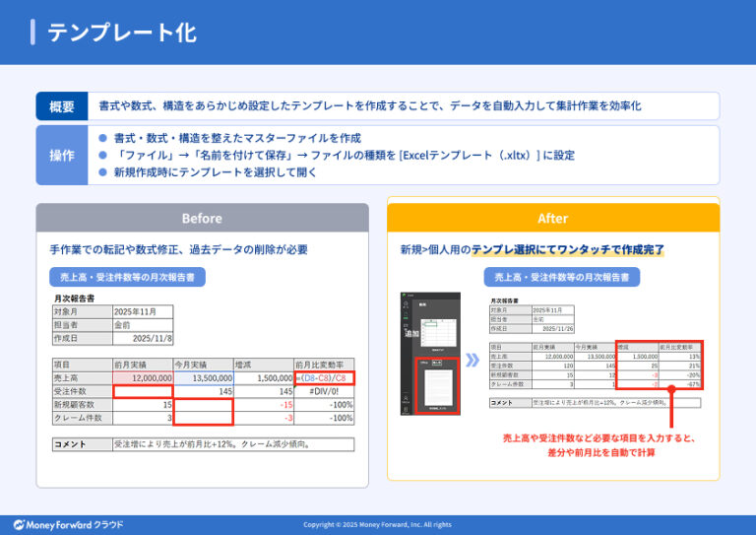Screen dimensions: 756x535
Task: Select the formula cell =(D8-C8)/C8
Action: (324, 377)
